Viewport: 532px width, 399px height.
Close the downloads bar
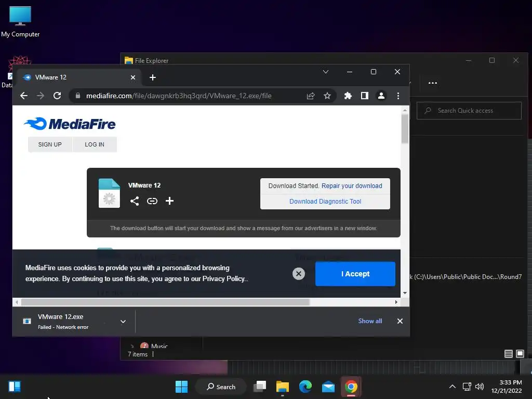pos(400,321)
